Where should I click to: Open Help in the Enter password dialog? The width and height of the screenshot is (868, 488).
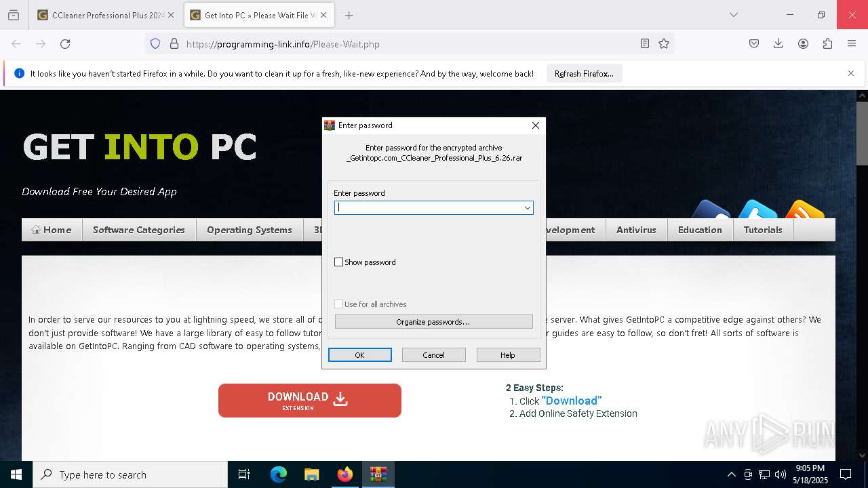pyautogui.click(x=508, y=355)
